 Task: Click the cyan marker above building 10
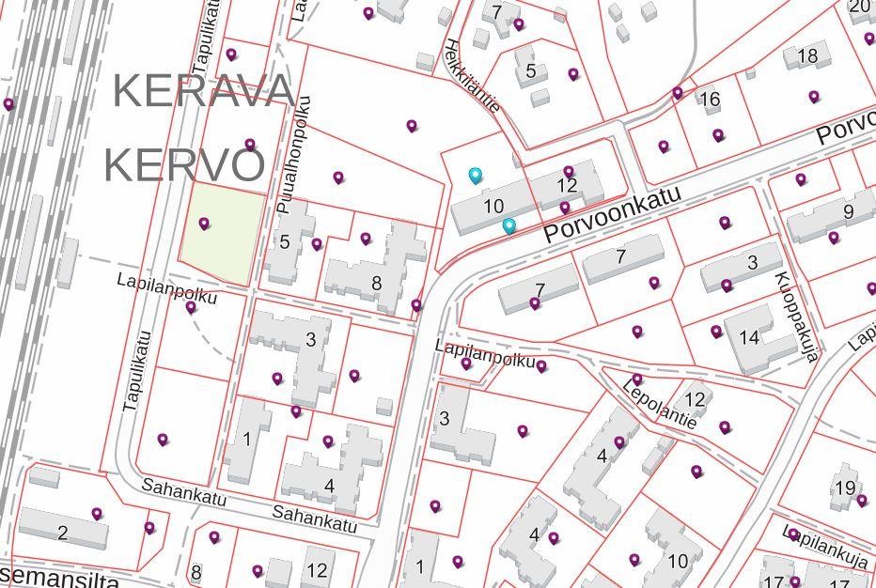476,175
